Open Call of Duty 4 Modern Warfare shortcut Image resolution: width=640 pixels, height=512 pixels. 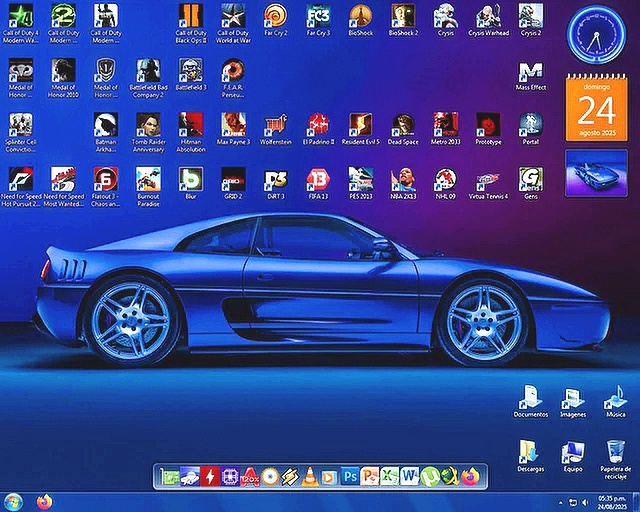(x=21, y=24)
